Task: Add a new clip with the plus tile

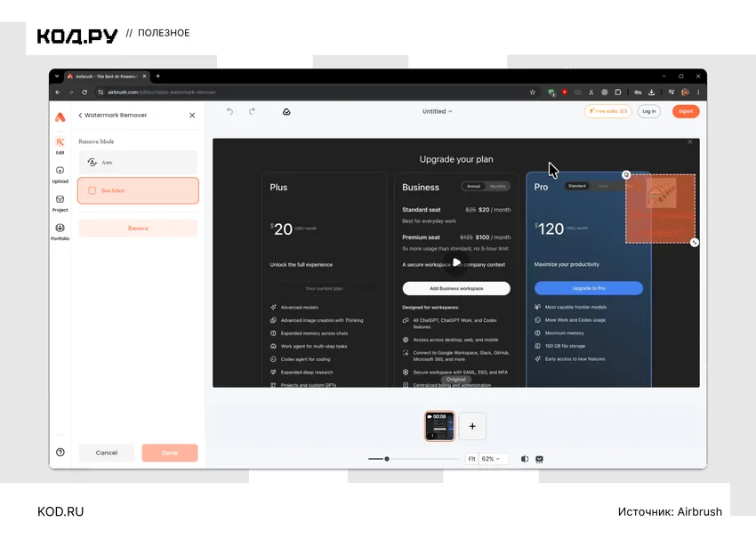Action: tap(472, 426)
